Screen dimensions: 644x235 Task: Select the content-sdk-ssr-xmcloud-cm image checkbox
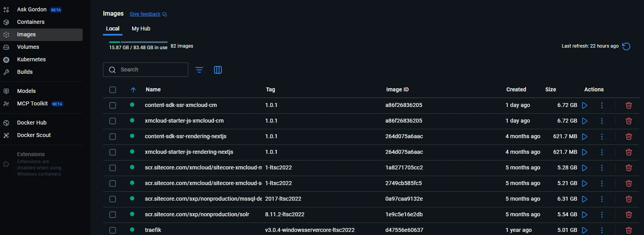tap(113, 105)
